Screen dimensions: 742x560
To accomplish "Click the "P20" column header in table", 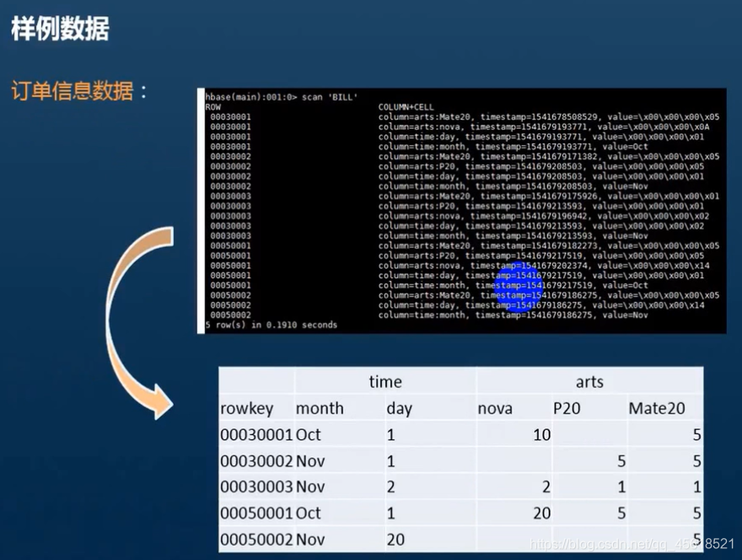I will [x=567, y=408].
